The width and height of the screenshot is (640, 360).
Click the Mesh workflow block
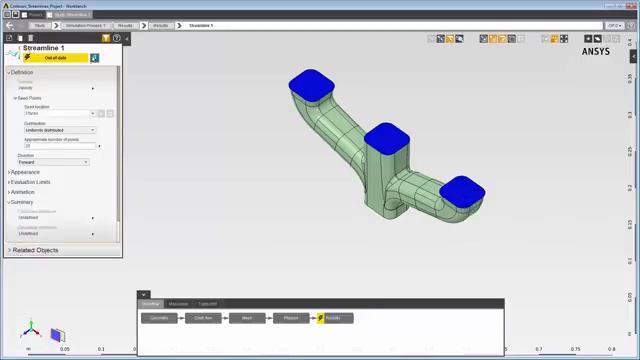pos(247,318)
